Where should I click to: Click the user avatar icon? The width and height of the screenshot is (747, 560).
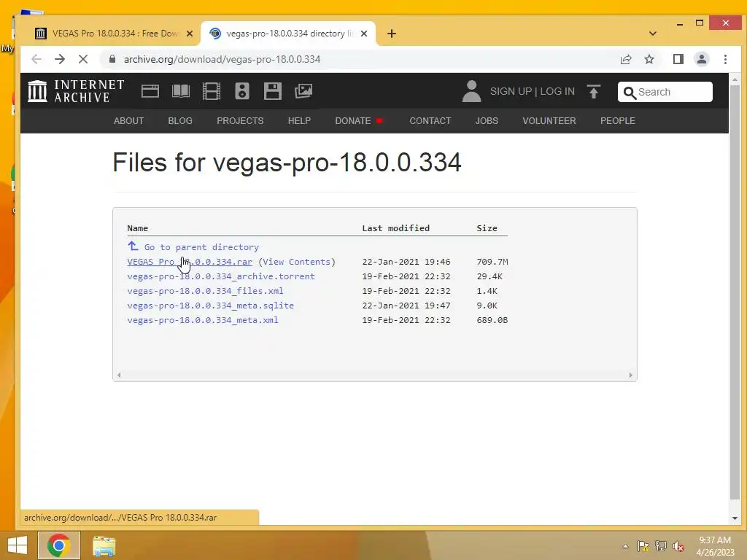tap(472, 91)
